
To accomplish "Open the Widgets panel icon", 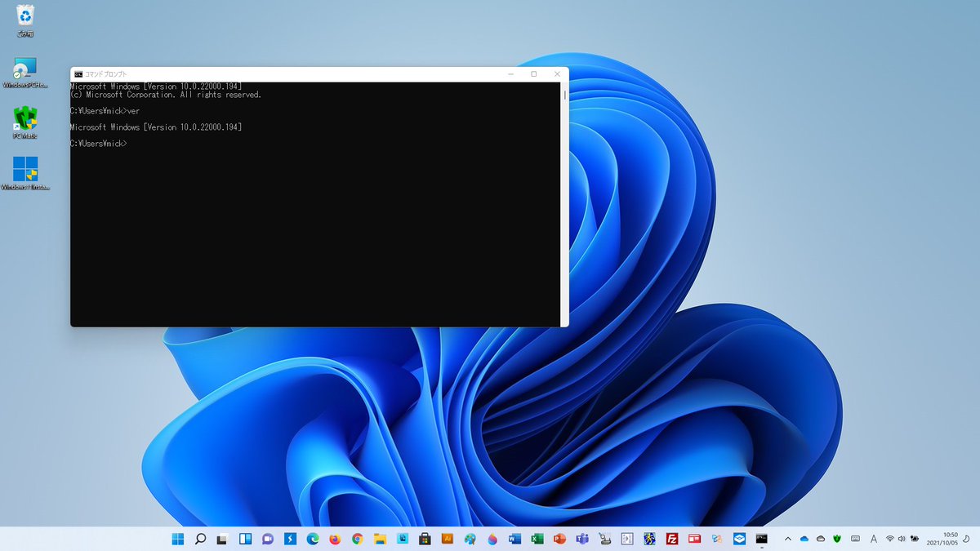I will click(245, 539).
